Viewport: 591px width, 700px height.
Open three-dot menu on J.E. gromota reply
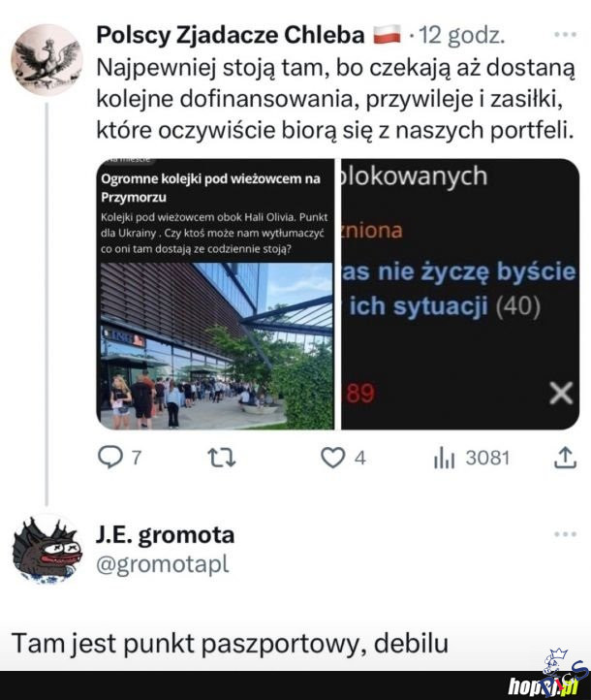565,534
